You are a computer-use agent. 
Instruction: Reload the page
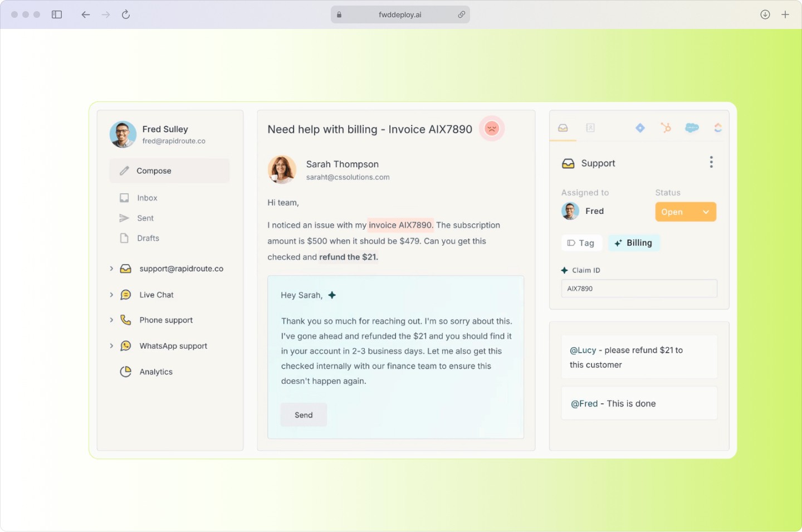click(126, 14)
